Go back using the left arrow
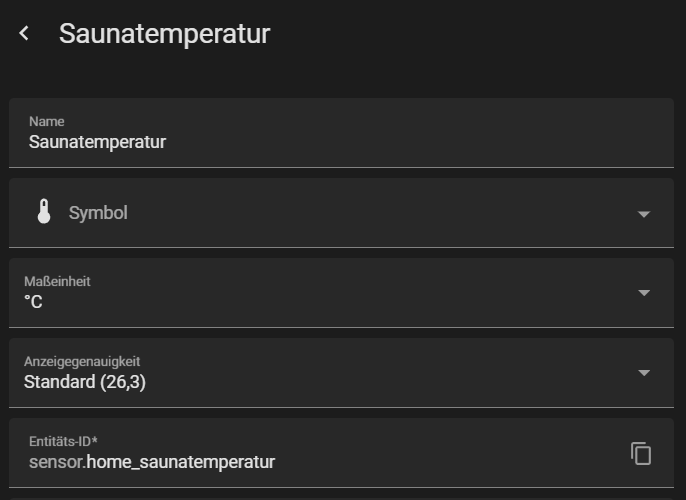Viewport: 686px width, 500px height. 24,33
